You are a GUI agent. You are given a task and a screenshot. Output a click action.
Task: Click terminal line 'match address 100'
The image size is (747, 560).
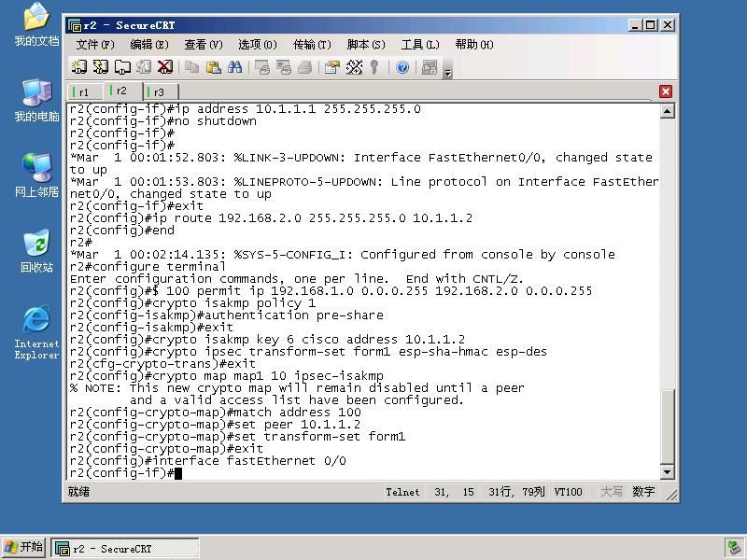point(215,413)
